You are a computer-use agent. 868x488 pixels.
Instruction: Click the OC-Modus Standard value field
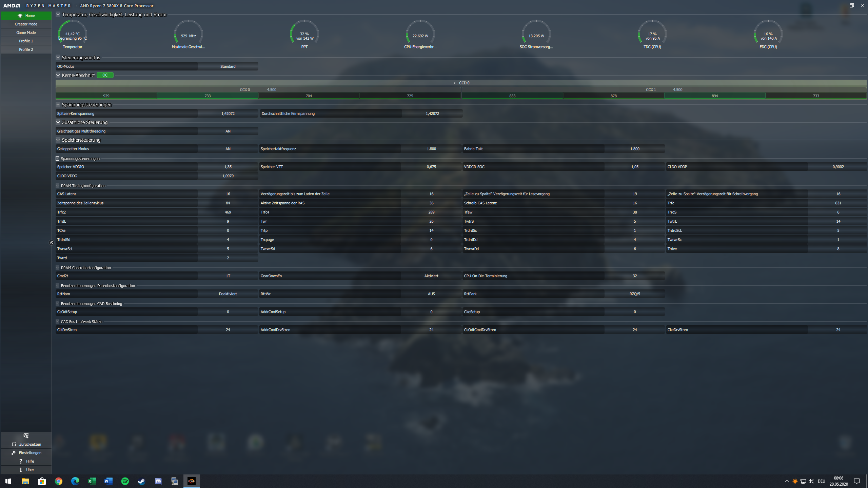pos(228,66)
